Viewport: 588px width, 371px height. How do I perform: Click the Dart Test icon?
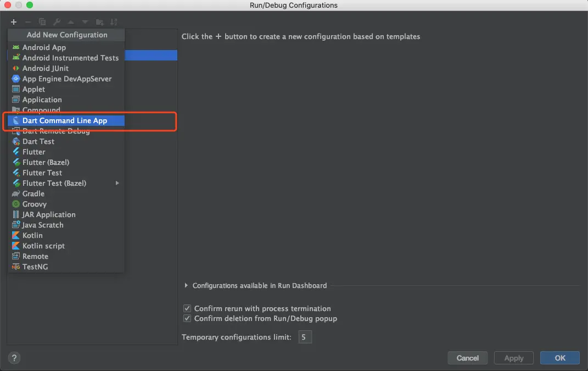pyautogui.click(x=16, y=142)
